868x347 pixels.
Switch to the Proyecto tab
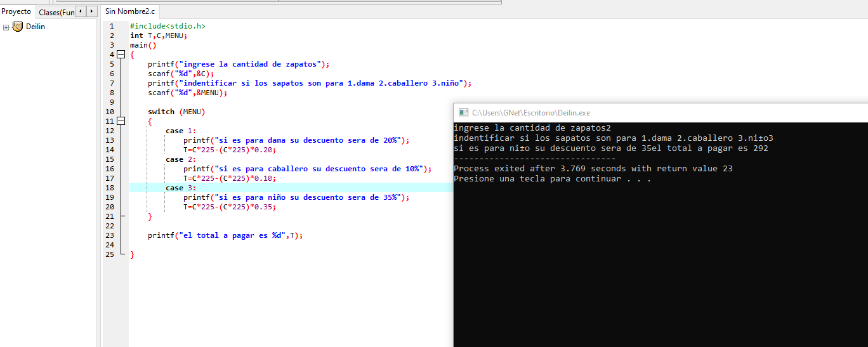click(16, 11)
